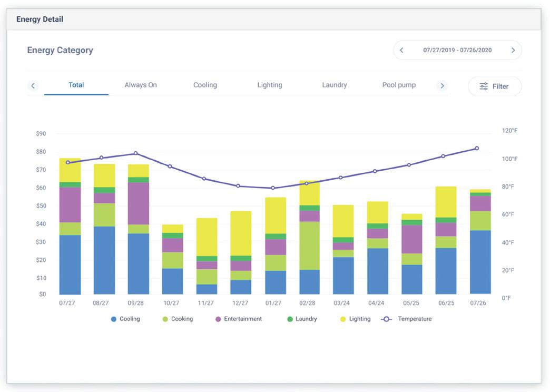Open the Filter options
Screen dimensions: 550x392
coord(495,86)
